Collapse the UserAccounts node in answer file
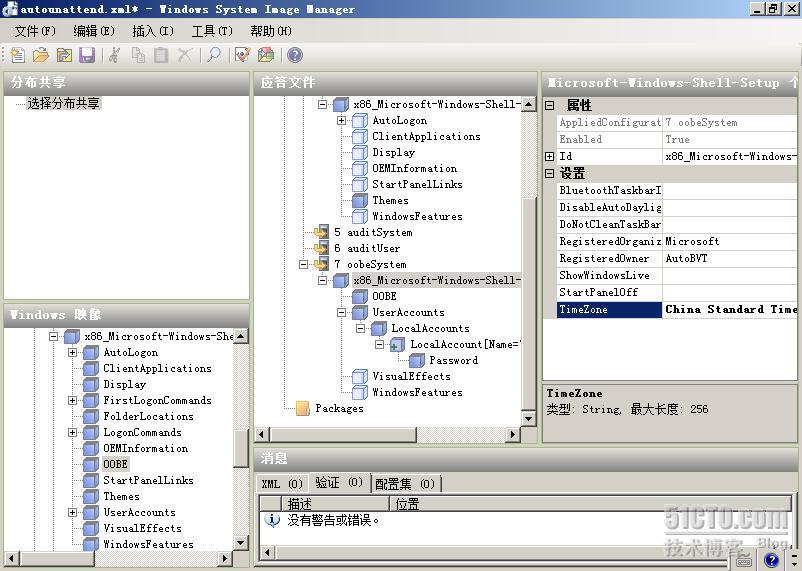 pos(342,312)
